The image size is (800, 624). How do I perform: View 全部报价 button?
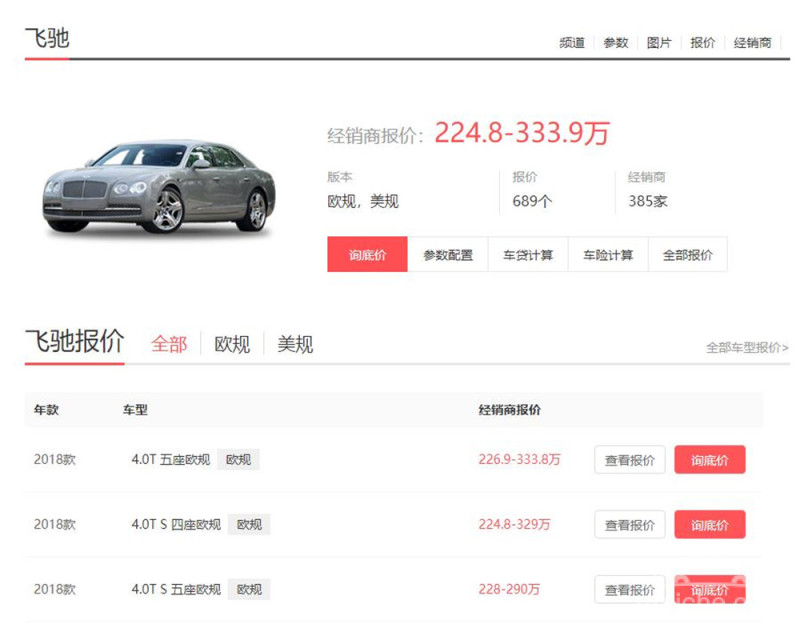[x=688, y=255]
